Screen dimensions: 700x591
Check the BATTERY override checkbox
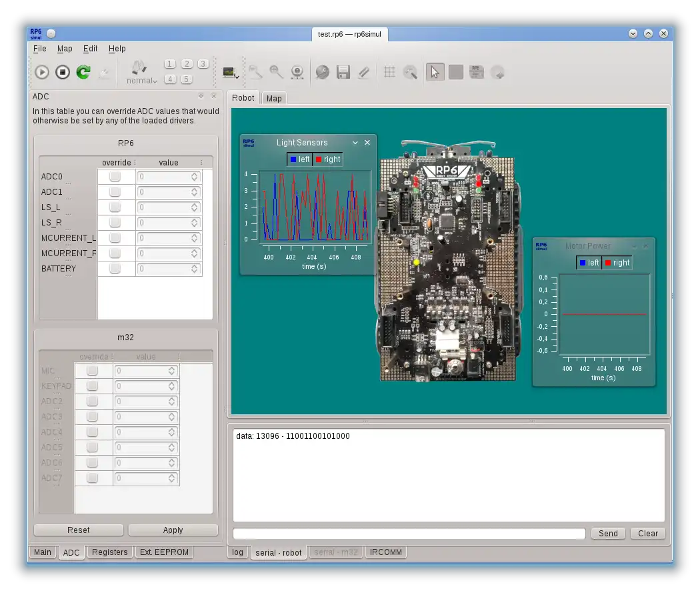point(115,269)
